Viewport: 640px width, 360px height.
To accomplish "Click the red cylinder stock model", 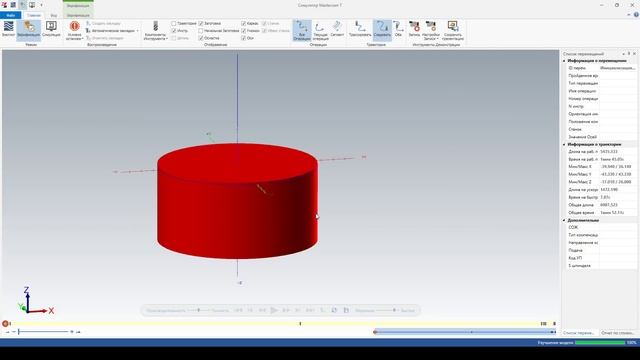I will [237, 201].
